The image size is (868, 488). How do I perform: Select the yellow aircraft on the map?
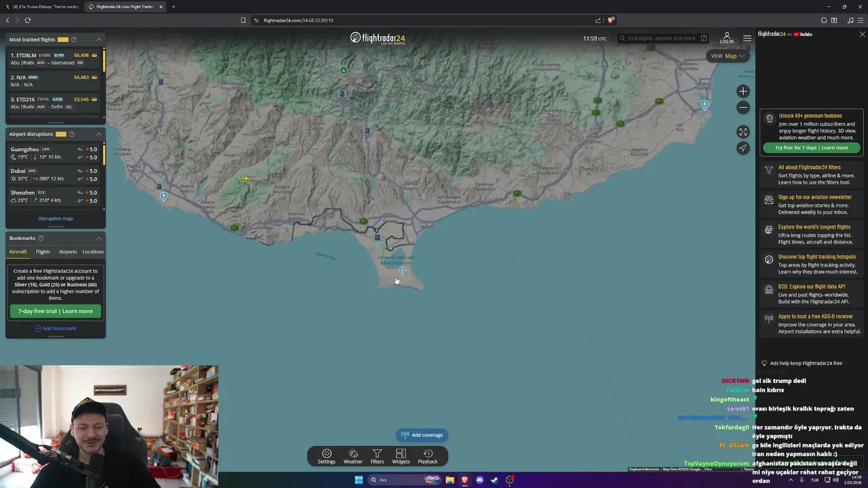pos(245,179)
